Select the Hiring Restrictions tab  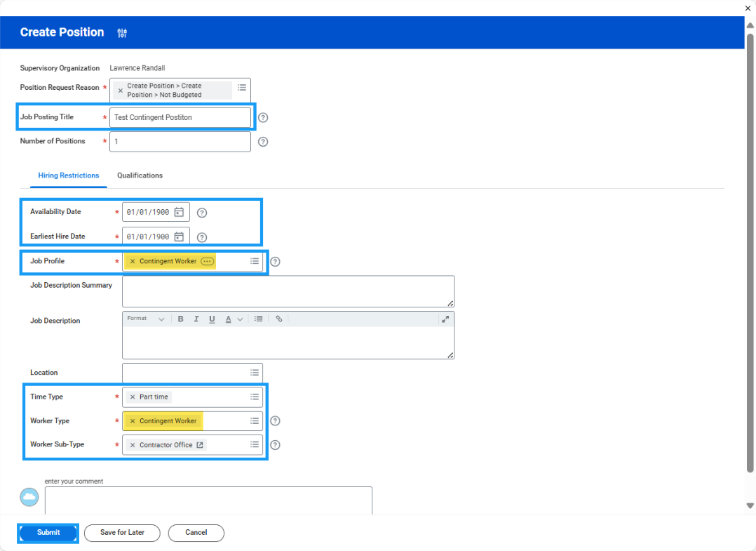pos(69,175)
